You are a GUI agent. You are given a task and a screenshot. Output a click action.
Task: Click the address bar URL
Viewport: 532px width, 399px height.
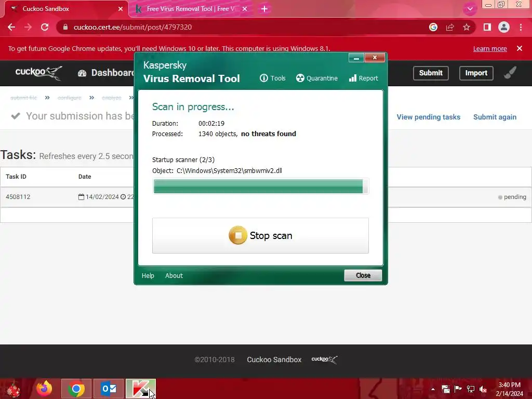pos(132,27)
